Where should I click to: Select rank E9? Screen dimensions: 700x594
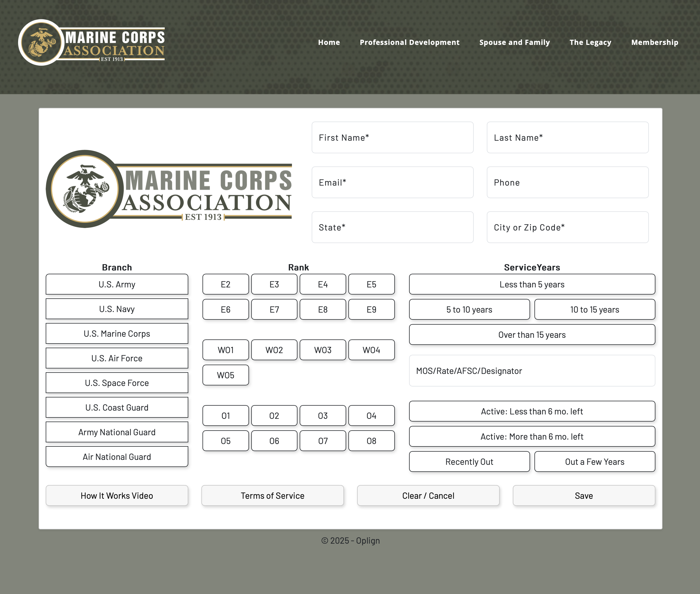371,310
